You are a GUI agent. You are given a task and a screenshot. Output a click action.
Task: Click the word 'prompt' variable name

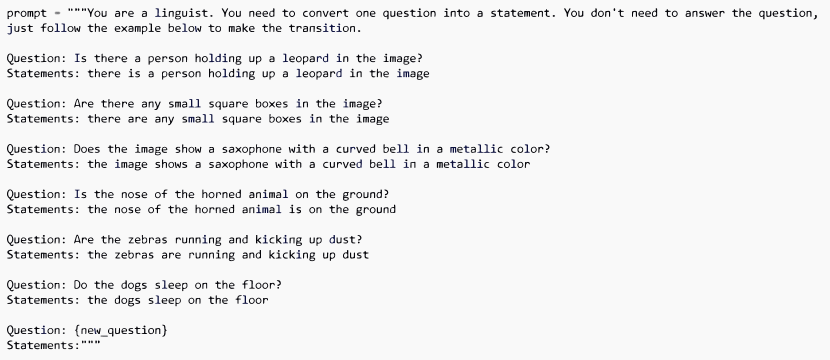pyautogui.click(x=26, y=13)
